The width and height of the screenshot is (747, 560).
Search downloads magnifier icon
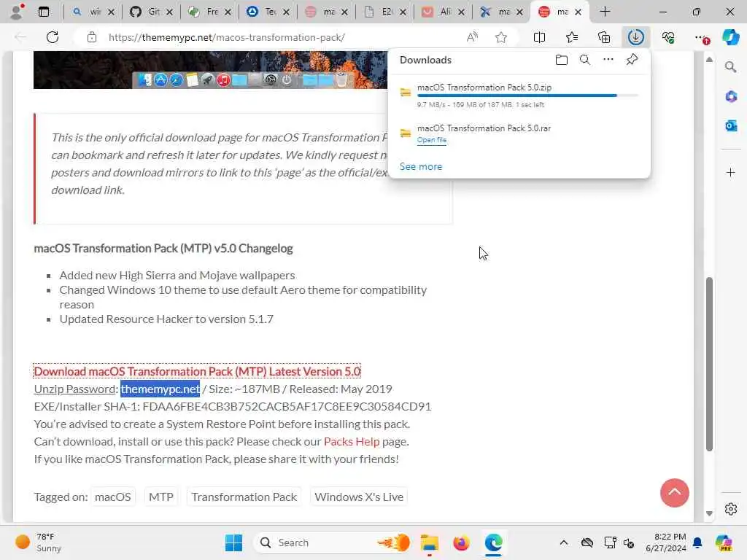(x=585, y=60)
